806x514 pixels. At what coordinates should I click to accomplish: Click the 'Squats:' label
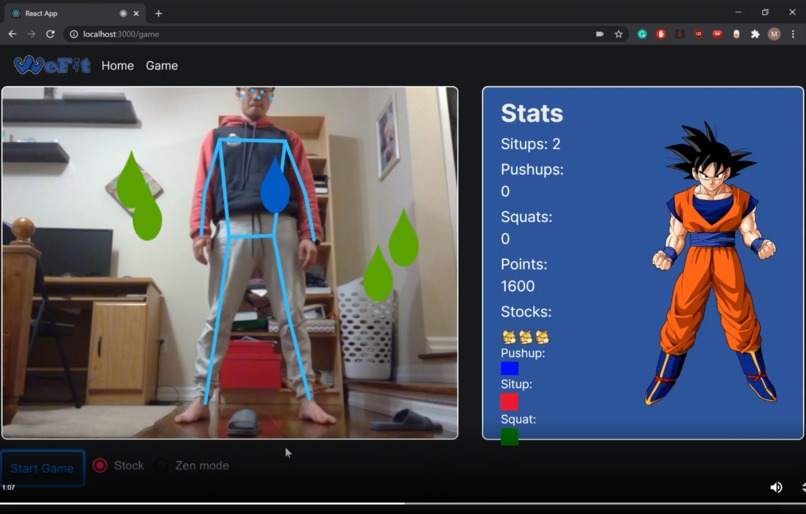click(526, 217)
